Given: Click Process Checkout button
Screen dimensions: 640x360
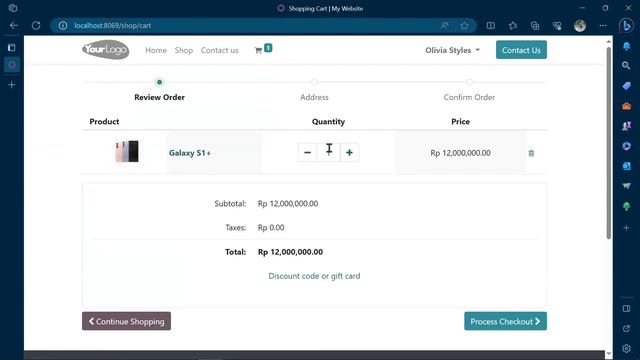Looking at the screenshot, I should point(505,321).
